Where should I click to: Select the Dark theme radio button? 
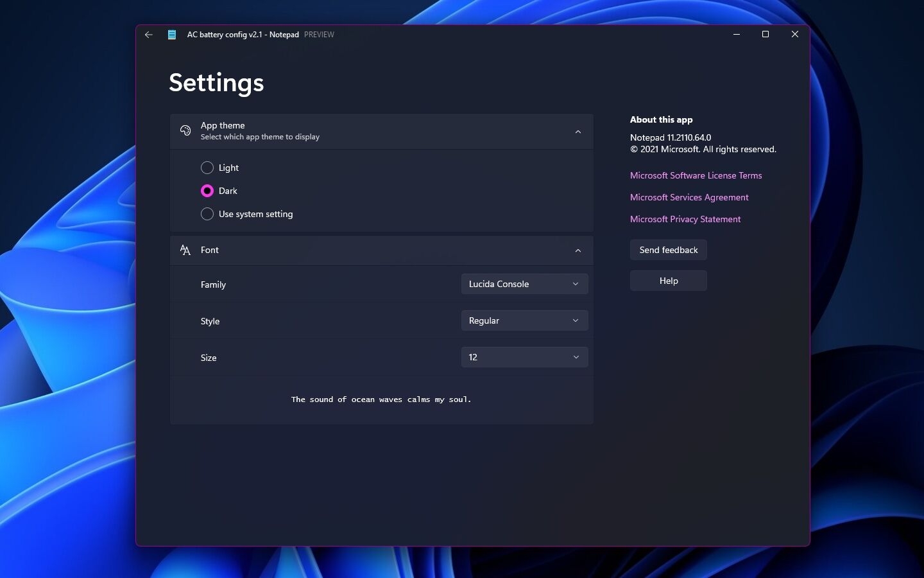pyautogui.click(x=207, y=191)
